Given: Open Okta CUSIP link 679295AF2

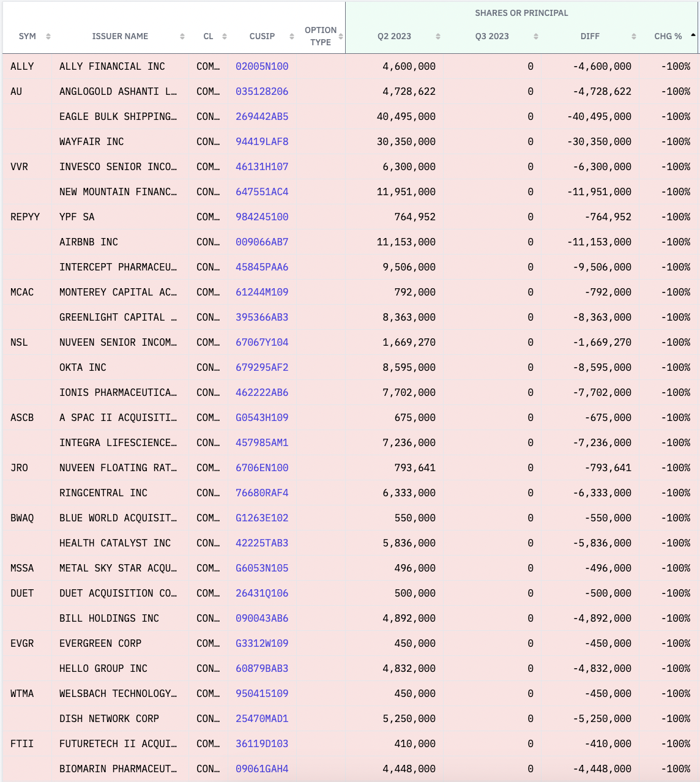Looking at the screenshot, I should (x=262, y=368).
